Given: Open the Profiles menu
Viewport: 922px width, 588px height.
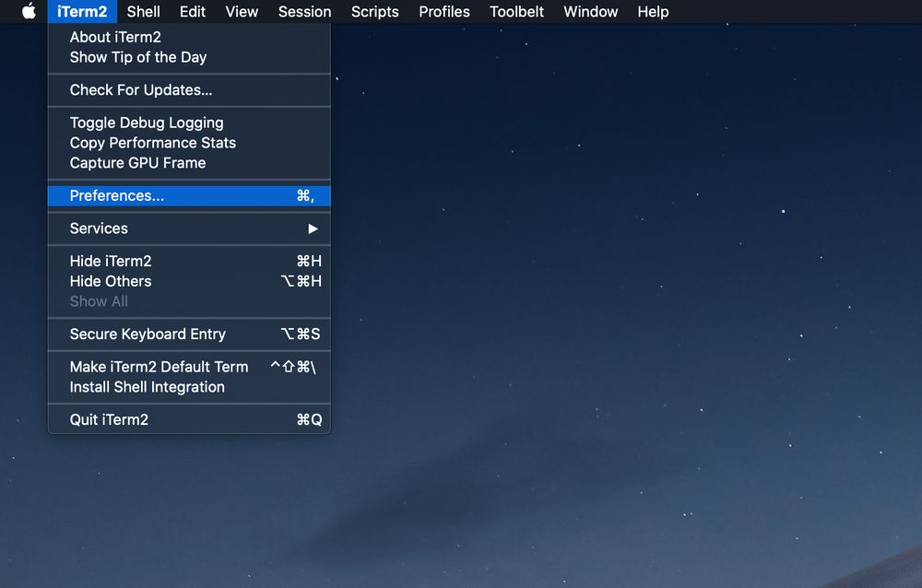Looking at the screenshot, I should 444,11.
